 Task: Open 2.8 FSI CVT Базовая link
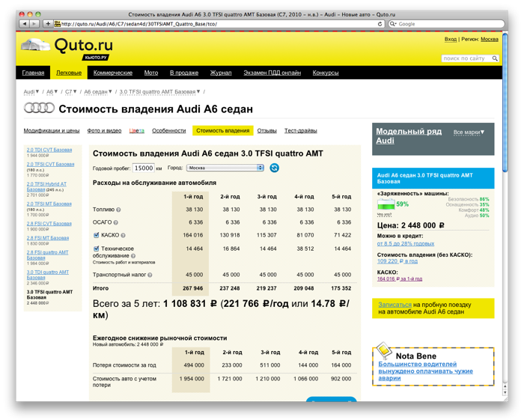click(x=49, y=224)
